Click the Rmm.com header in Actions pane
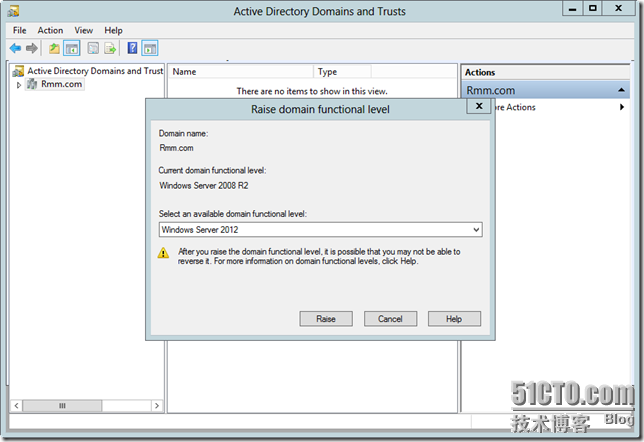 pos(545,90)
